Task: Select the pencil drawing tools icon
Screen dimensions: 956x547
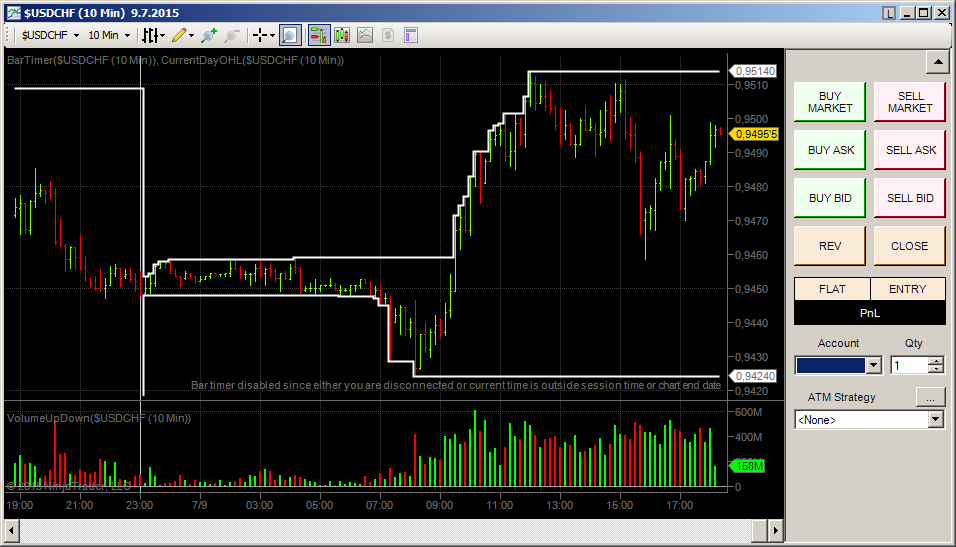Action: (182, 35)
